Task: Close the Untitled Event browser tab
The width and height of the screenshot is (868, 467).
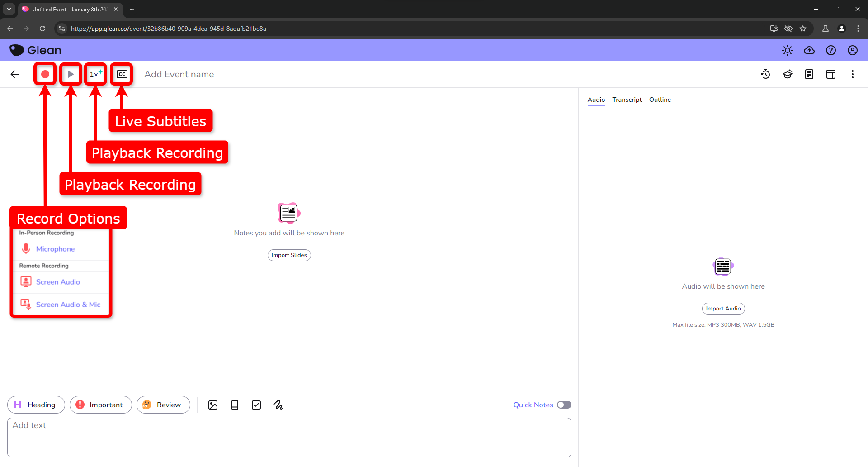Action: point(116,9)
